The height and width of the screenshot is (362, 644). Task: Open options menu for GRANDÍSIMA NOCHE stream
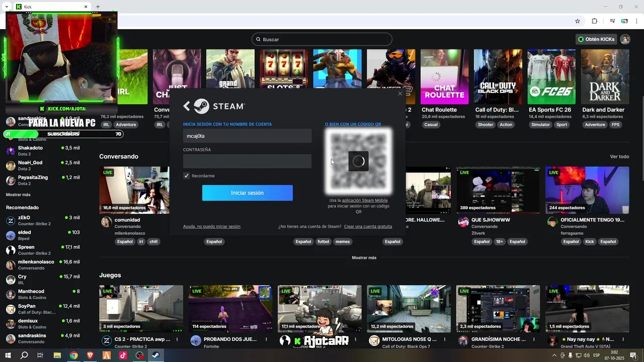coord(534,339)
